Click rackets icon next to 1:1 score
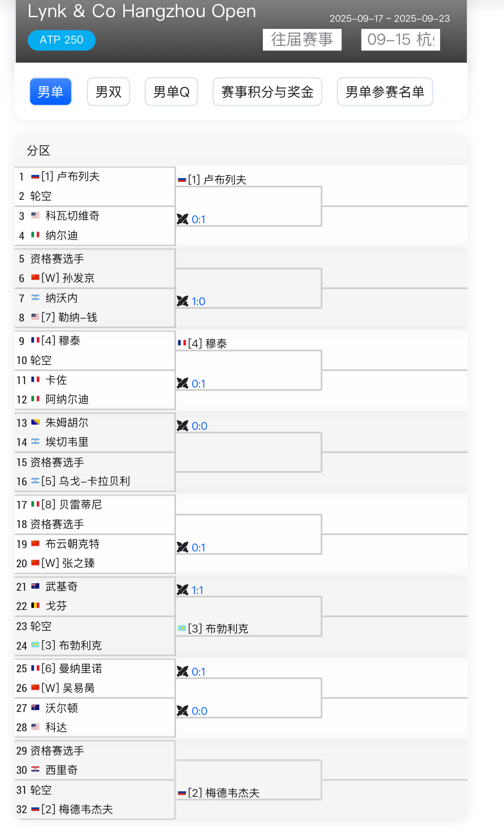The width and height of the screenshot is (504, 834). click(183, 590)
